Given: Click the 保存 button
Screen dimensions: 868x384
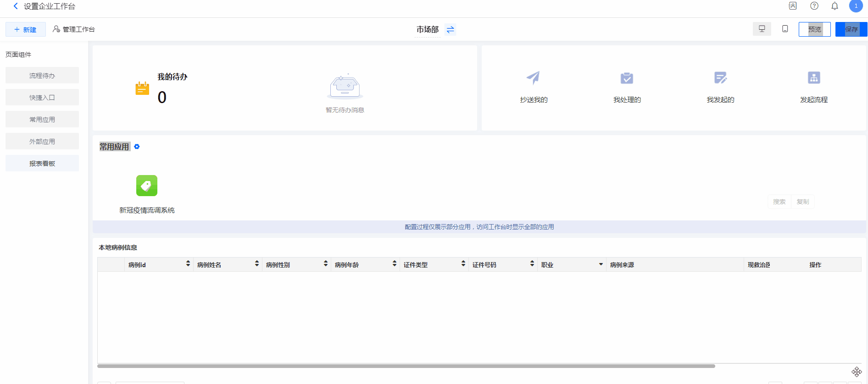Looking at the screenshot, I should coord(851,29).
